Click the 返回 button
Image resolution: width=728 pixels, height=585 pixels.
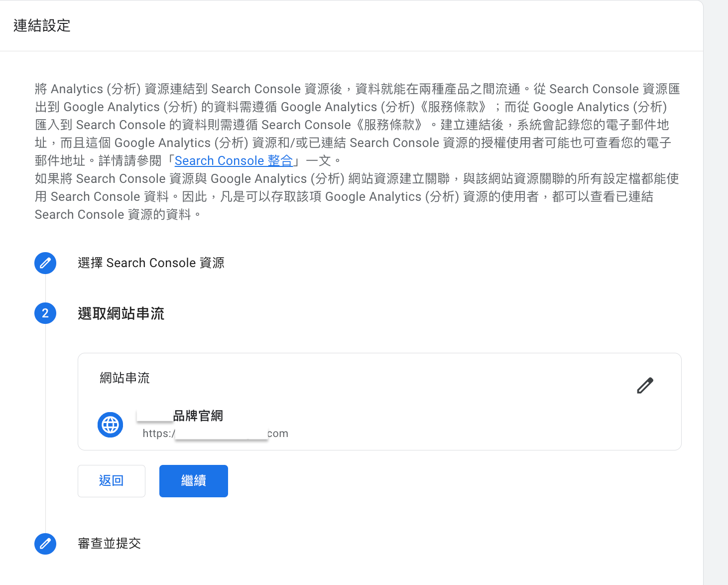coord(112,481)
